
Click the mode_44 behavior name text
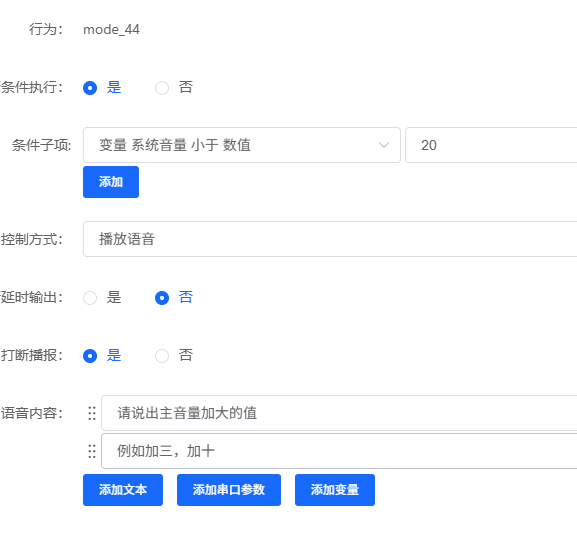coord(111,29)
